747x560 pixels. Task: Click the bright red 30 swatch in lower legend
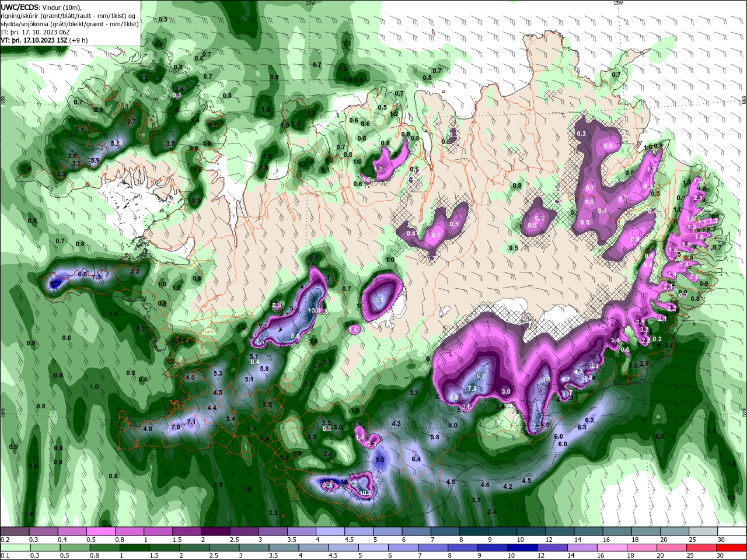click(x=731, y=548)
